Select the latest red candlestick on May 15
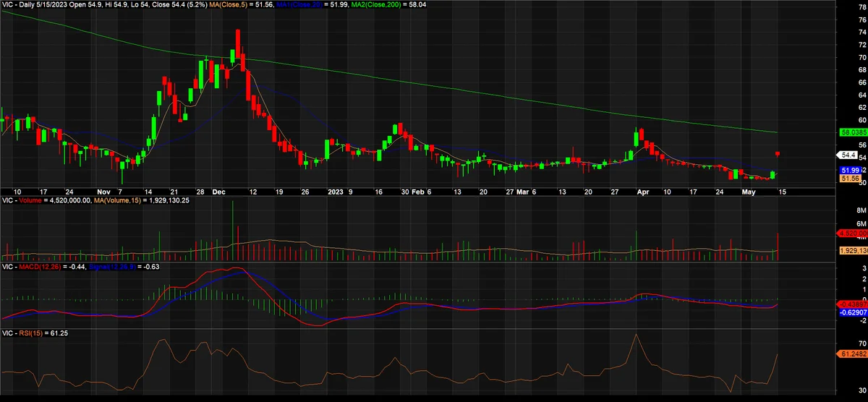868x402 pixels. [x=778, y=153]
